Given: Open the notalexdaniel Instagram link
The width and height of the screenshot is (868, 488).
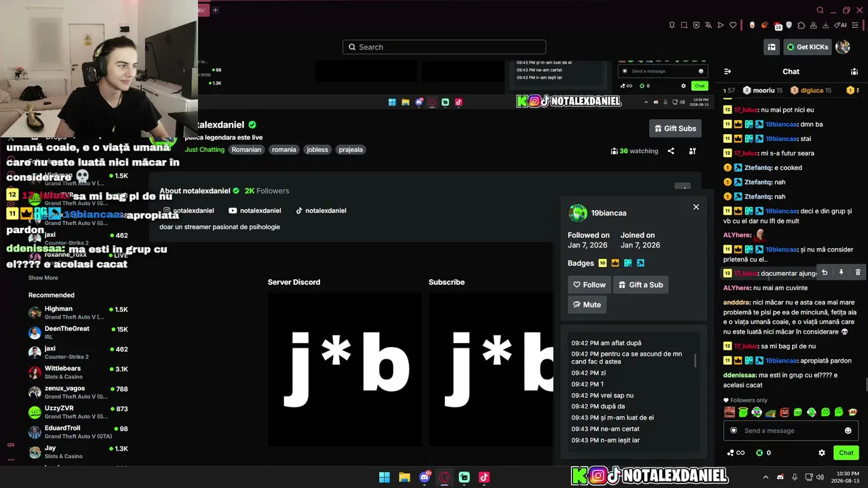Looking at the screenshot, I should pos(189,211).
